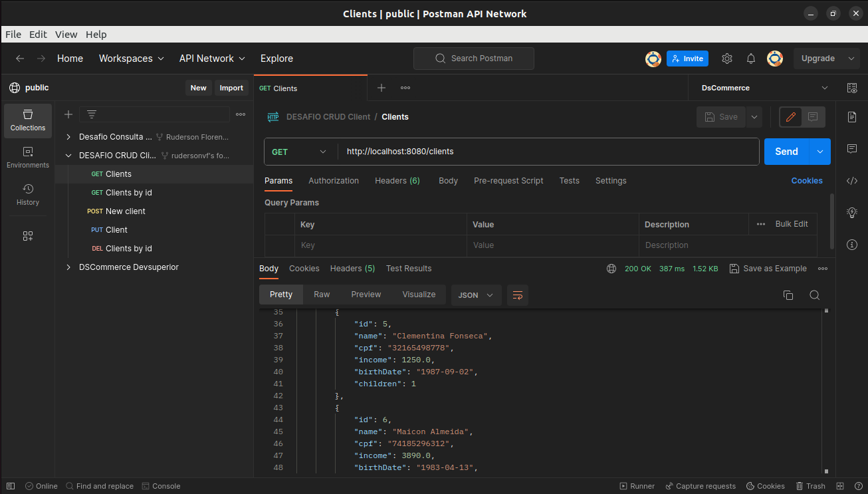Switch to edit mode pencil icon
Screen dimensions: 868x494
791,117
